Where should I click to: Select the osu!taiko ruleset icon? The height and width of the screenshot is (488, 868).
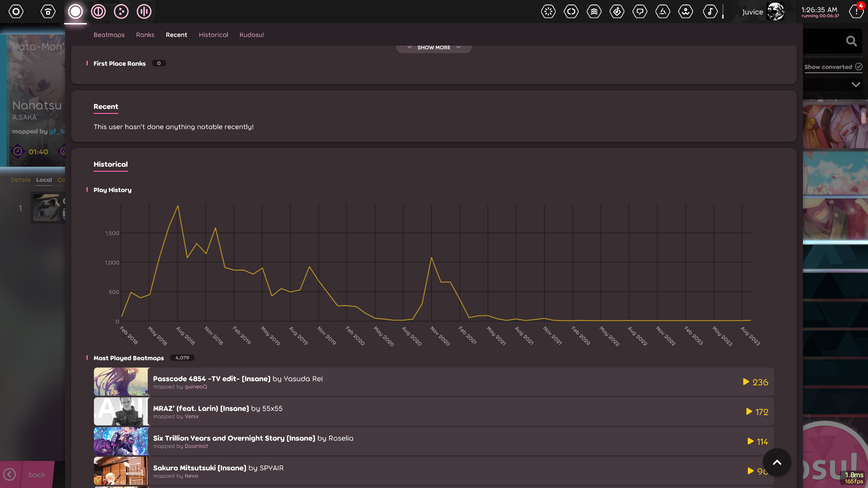coord(98,11)
